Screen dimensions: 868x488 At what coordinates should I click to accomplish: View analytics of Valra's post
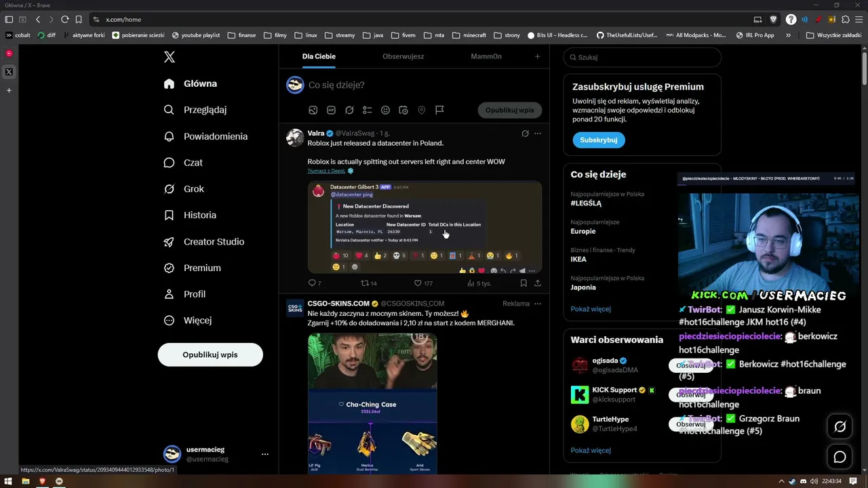[479, 283]
